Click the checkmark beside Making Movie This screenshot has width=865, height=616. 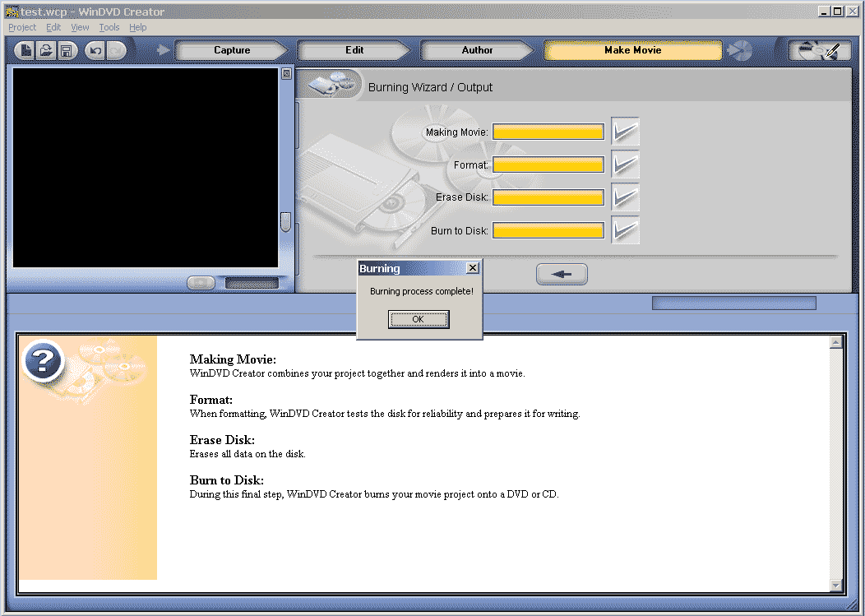coord(625,132)
